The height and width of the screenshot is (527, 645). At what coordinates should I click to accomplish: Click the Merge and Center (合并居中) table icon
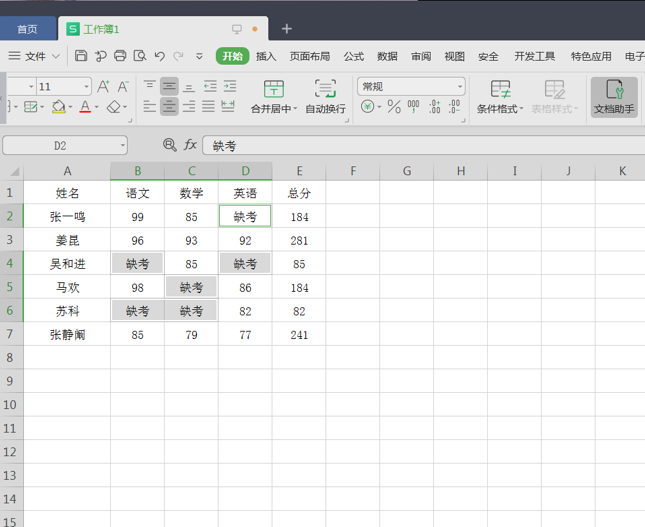pos(274,88)
